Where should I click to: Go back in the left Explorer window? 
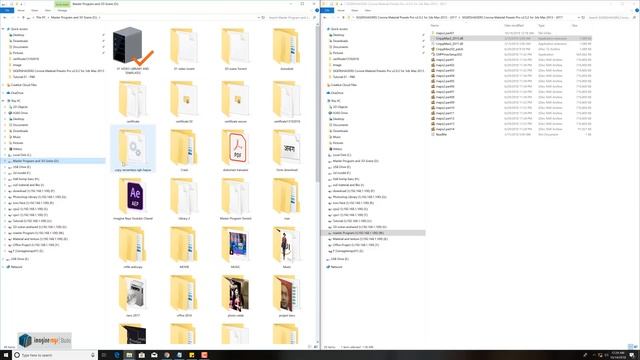[x=4, y=18]
